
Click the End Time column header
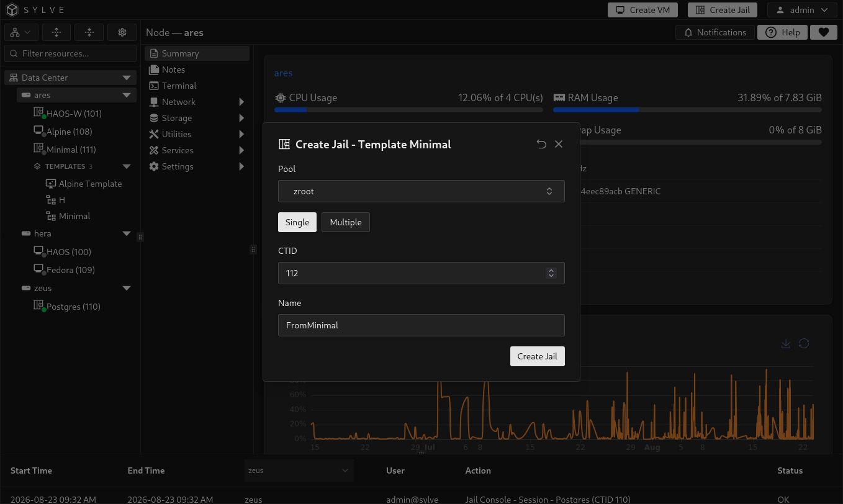pyautogui.click(x=146, y=470)
